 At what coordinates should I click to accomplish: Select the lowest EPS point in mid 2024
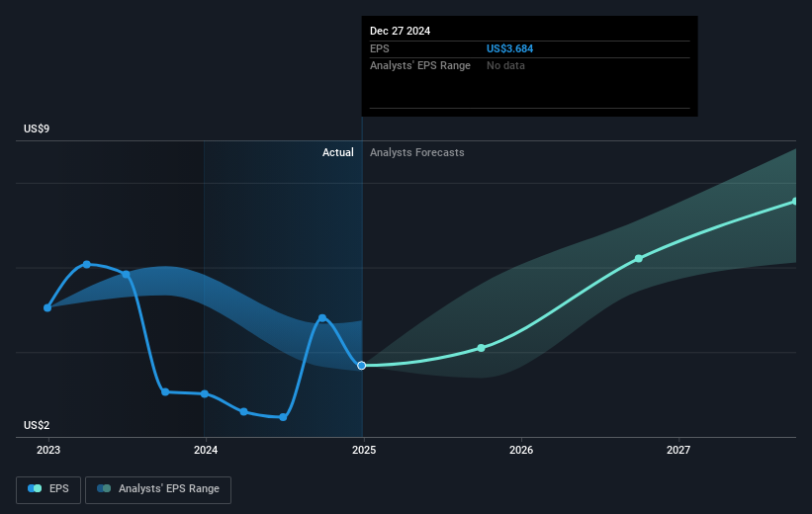[283, 417]
